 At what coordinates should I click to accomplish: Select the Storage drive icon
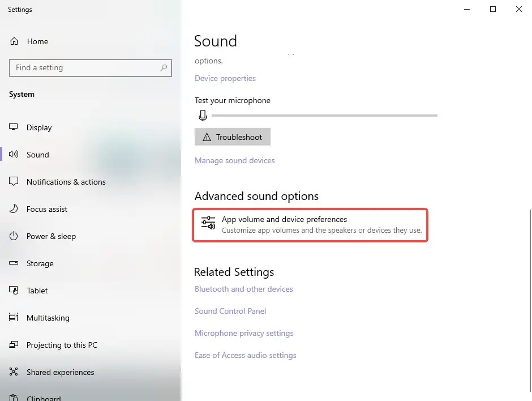(x=13, y=263)
